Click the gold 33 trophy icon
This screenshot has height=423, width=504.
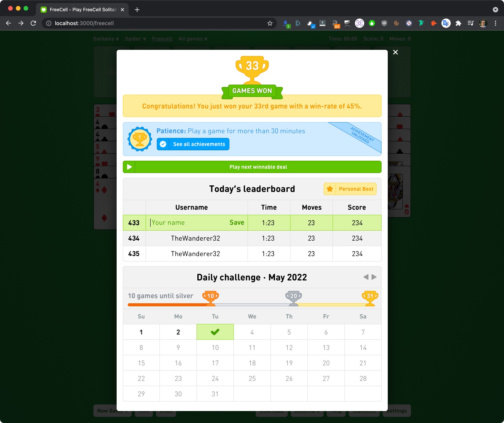point(252,70)
